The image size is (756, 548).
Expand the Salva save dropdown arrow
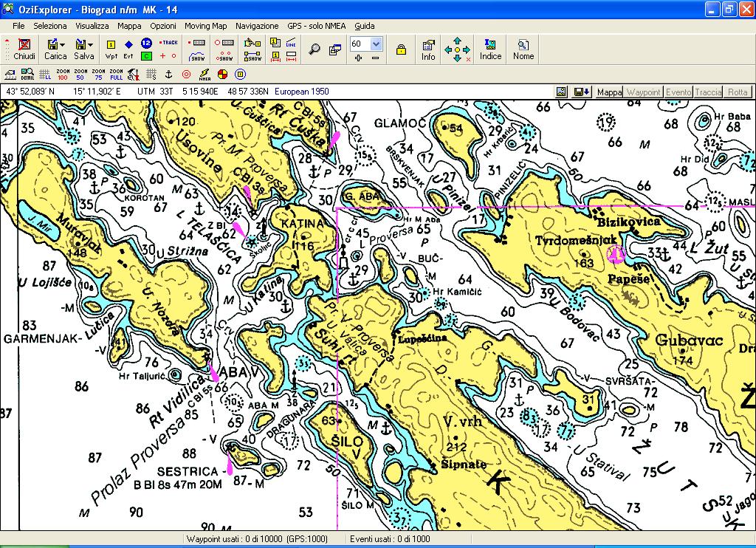[x=91, y=44]
